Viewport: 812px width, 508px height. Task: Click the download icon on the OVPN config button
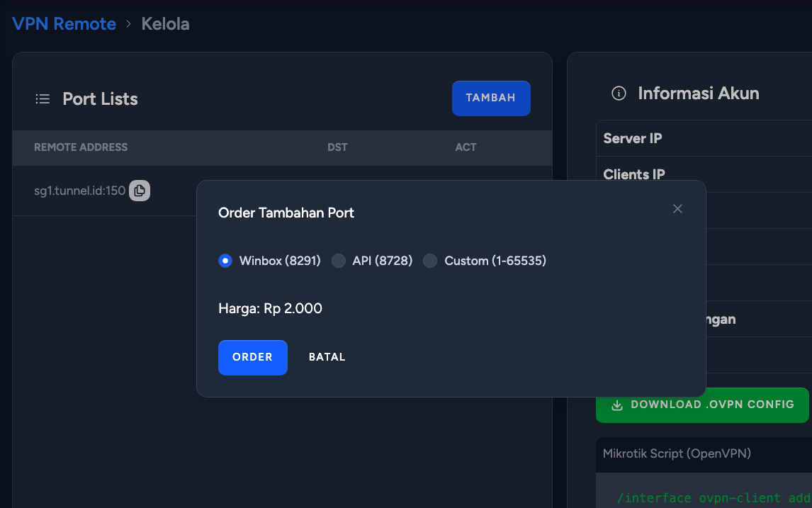point(617,405)
